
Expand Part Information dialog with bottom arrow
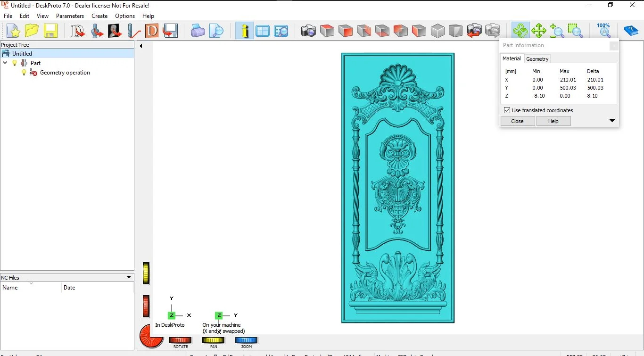pyautogui.click(x=612, y=121)
